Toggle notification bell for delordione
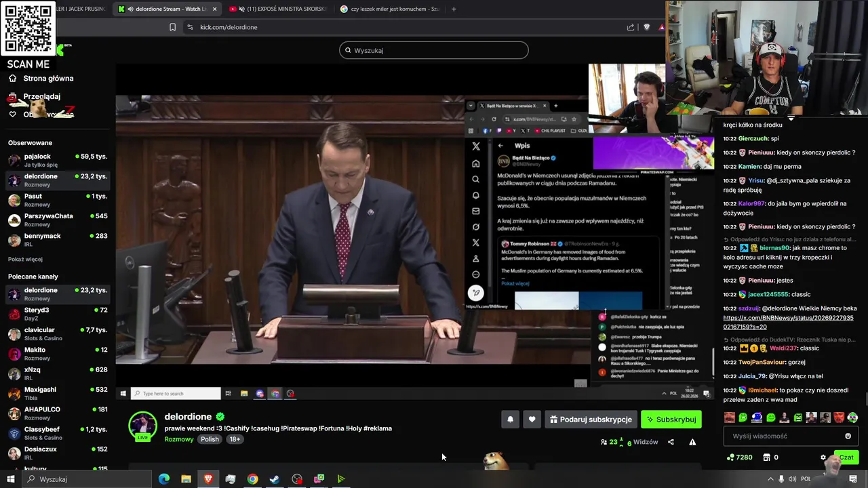This screenshot has height=488, width=868. pyautogui.click(x=510, y=420)
